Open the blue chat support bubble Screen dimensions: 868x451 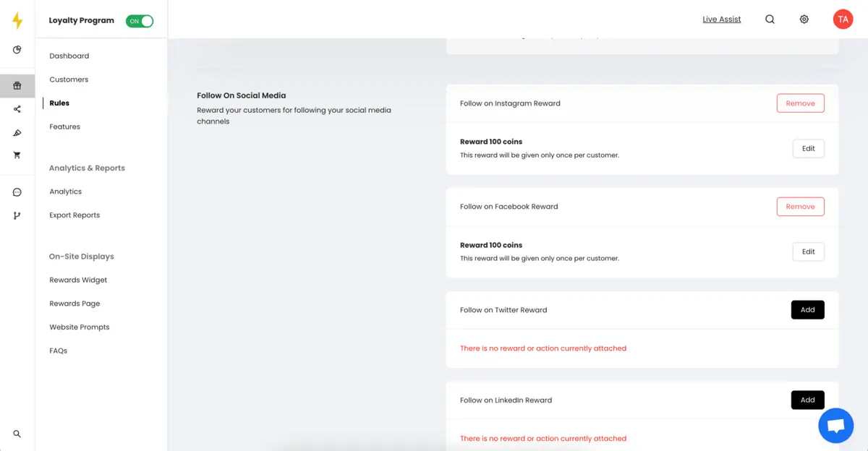click(x=835, y=426)
